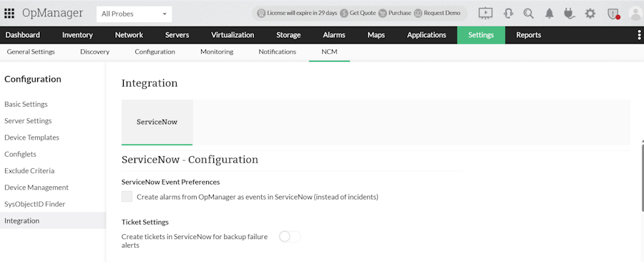The image size is (644, 262).
Task: Open Exclude Criteria in sidebar
Action: [x=29, y=170]
